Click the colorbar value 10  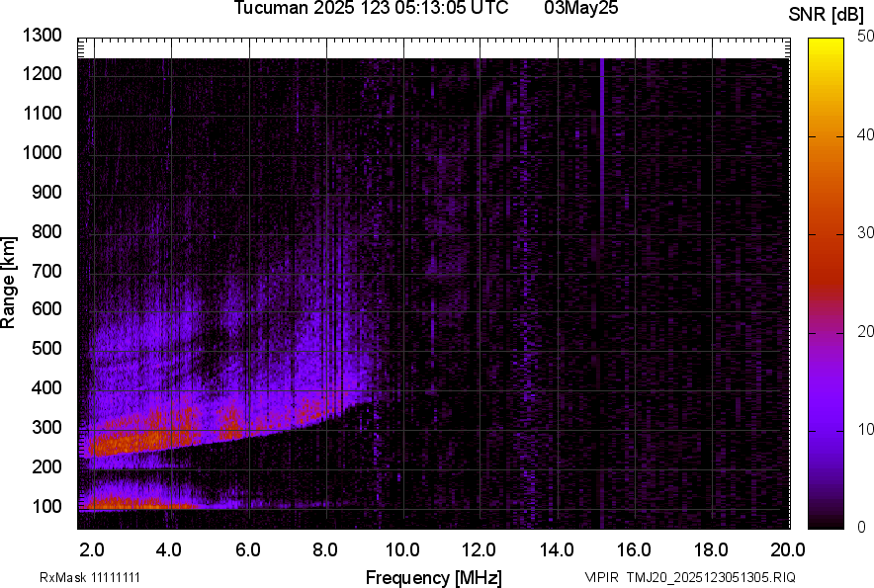[865, 429]
